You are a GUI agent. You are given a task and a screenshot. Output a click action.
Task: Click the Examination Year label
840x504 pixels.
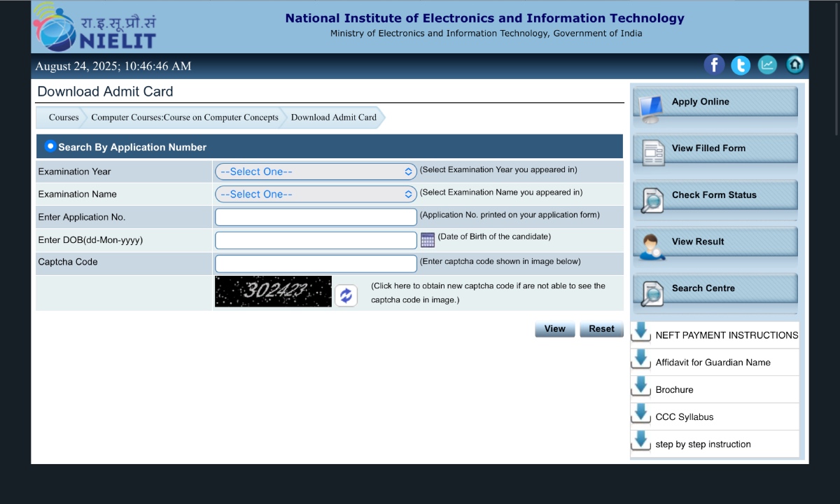click(74, 171)
